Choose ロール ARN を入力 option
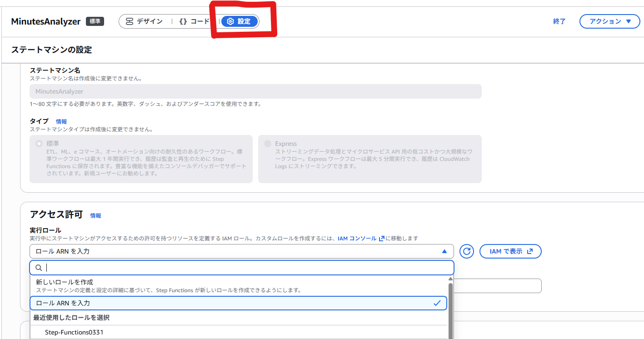Viewport: 644px width, 339px height. coord(239,303)
